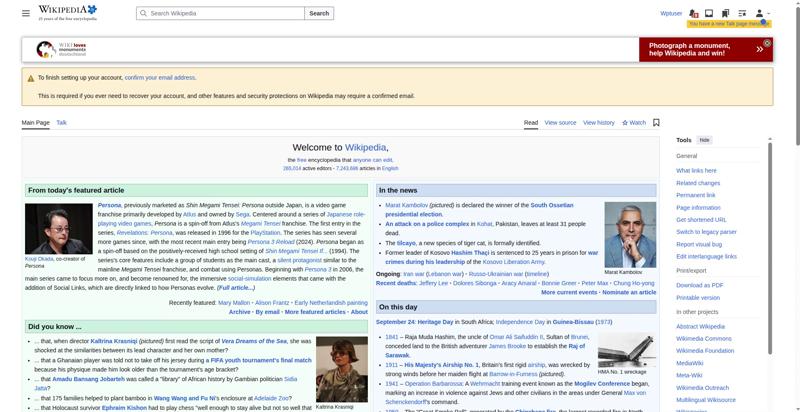Viewport: 800px width, 412px height.
Task: Open the View history tab
Action: click(x=598, y=122)
